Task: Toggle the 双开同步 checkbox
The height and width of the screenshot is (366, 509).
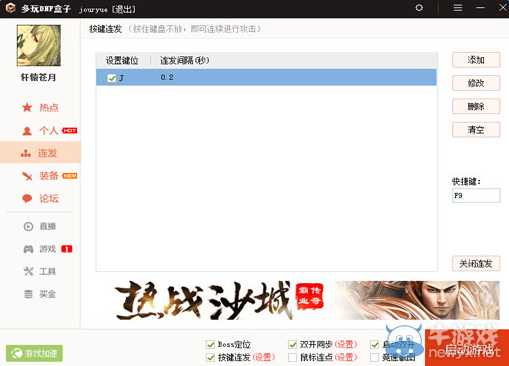Action: click(292, 344)
